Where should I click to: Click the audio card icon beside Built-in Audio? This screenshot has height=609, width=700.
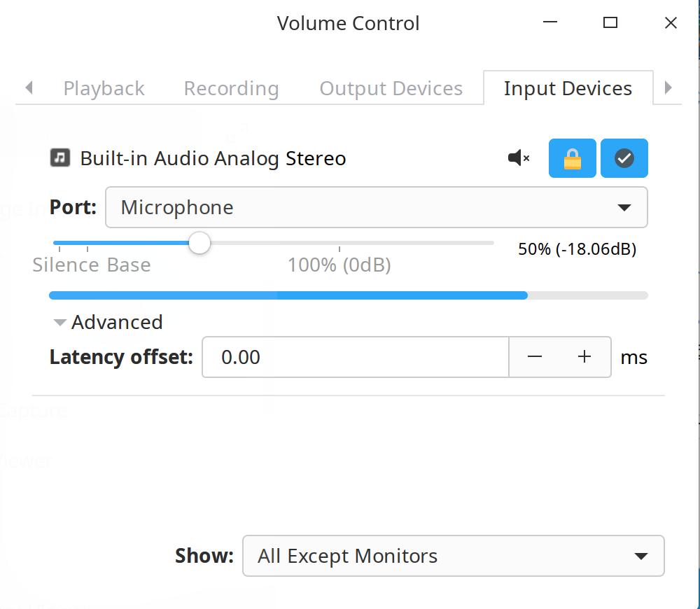[x=59, y=157]
